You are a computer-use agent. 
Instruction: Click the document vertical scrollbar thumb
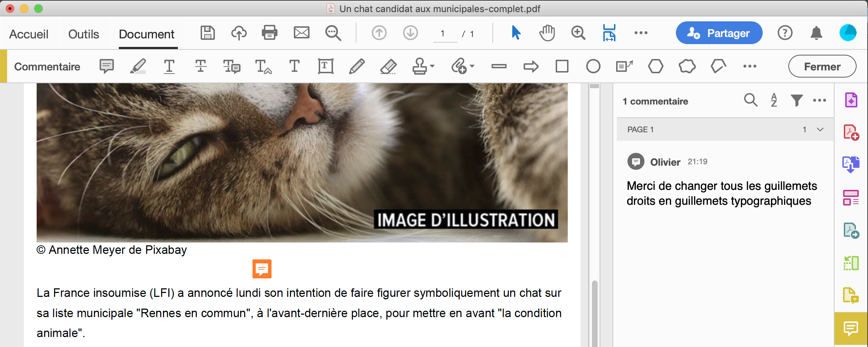[594, 313]
